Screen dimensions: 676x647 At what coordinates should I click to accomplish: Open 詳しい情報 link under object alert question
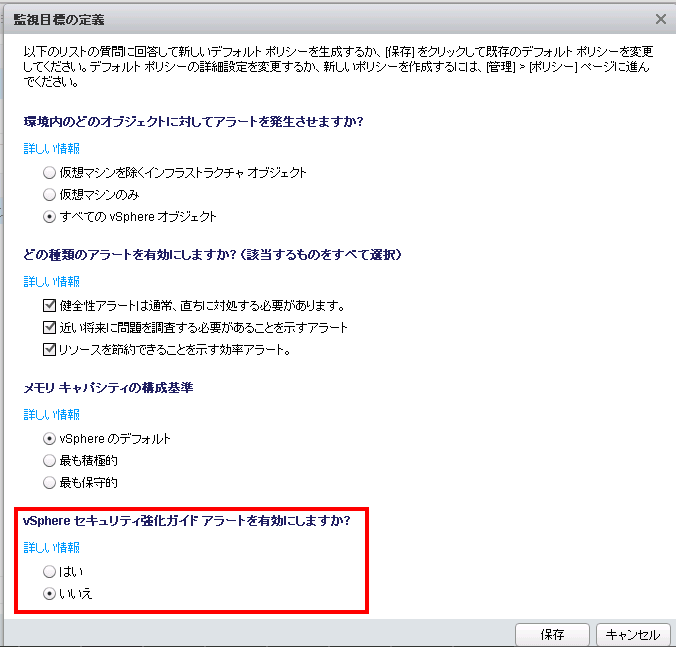(52, 149)
